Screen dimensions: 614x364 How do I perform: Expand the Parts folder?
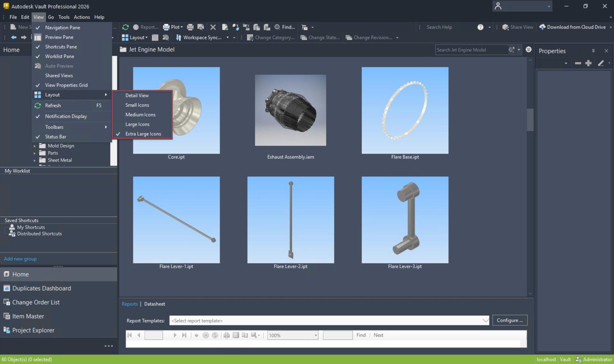35,153
